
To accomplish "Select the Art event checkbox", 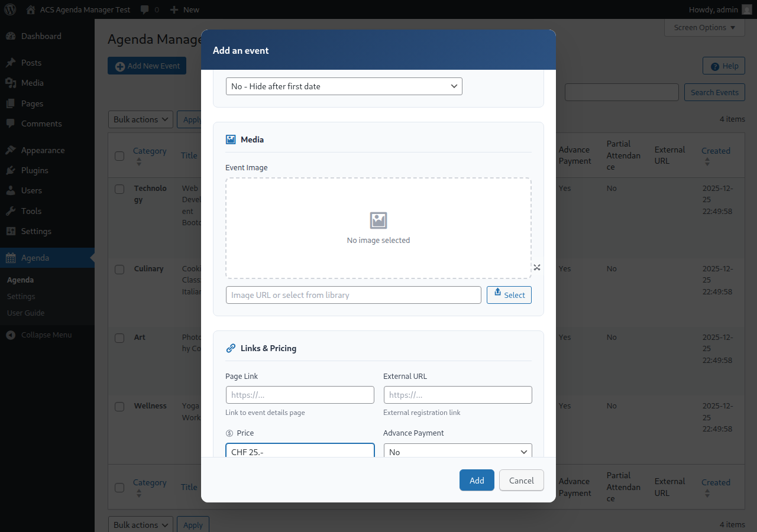I will click(x=119, y=337).
